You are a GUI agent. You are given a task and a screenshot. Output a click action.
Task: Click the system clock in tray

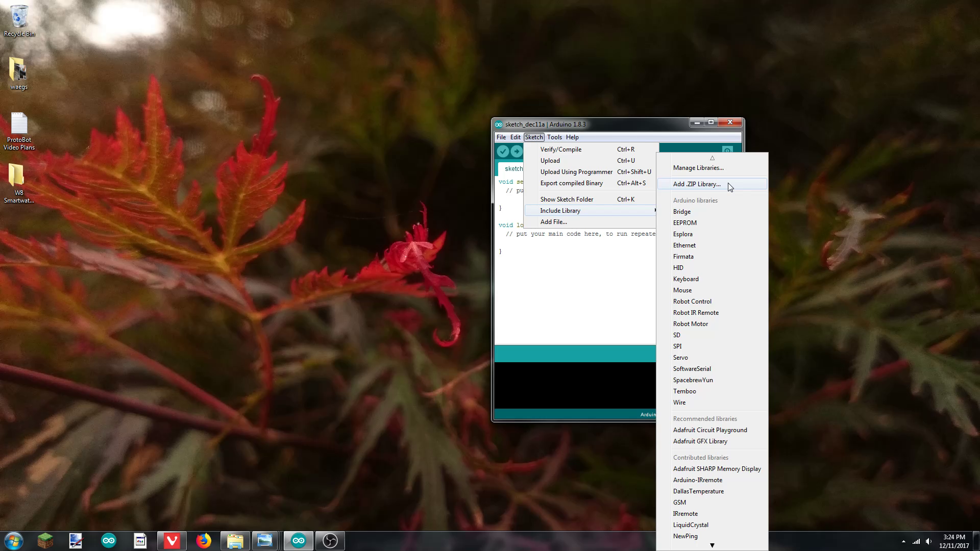click(953, 541)
